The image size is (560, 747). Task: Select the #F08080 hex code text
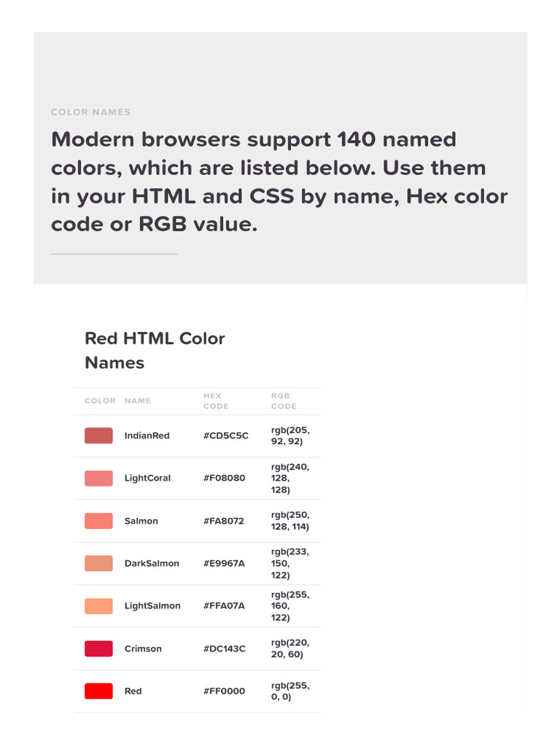point(224,479)
